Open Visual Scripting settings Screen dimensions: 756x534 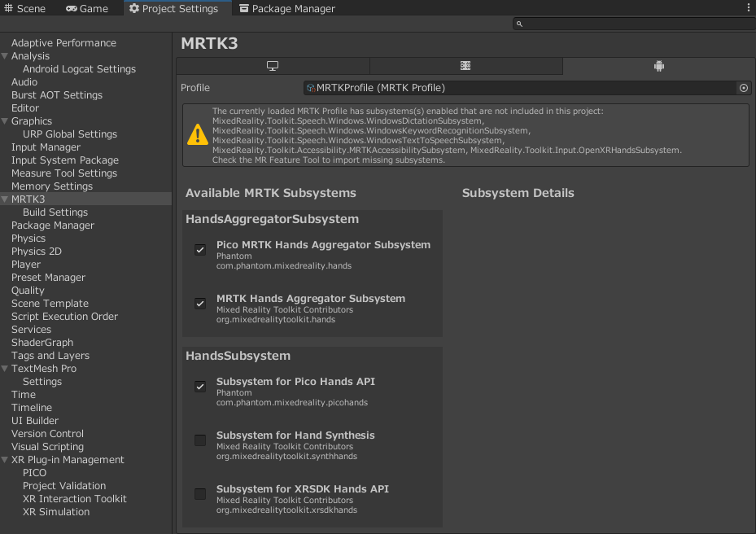48,447
